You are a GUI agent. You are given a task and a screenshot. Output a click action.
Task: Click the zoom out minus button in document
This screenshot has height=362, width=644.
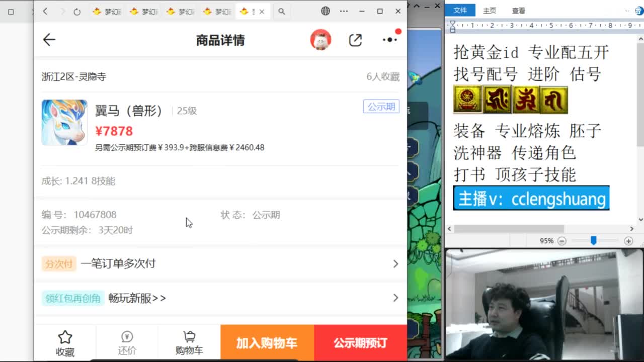[562, 241]
